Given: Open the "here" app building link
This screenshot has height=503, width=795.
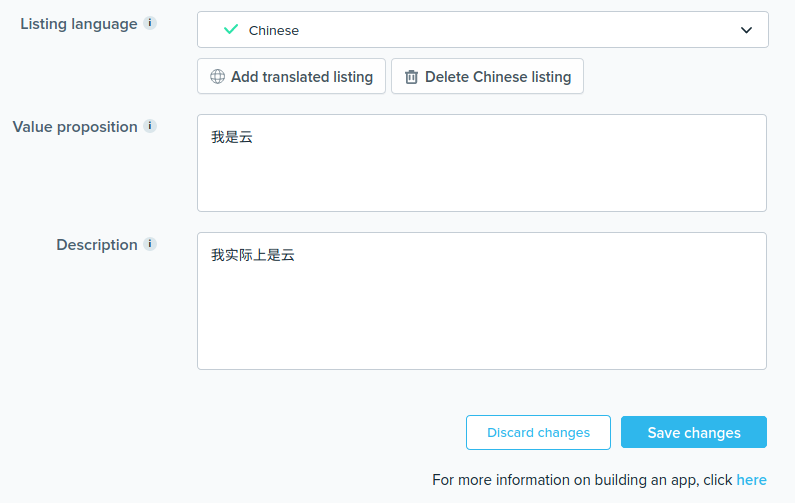Looking at the screenshot, I should point(751,480).
